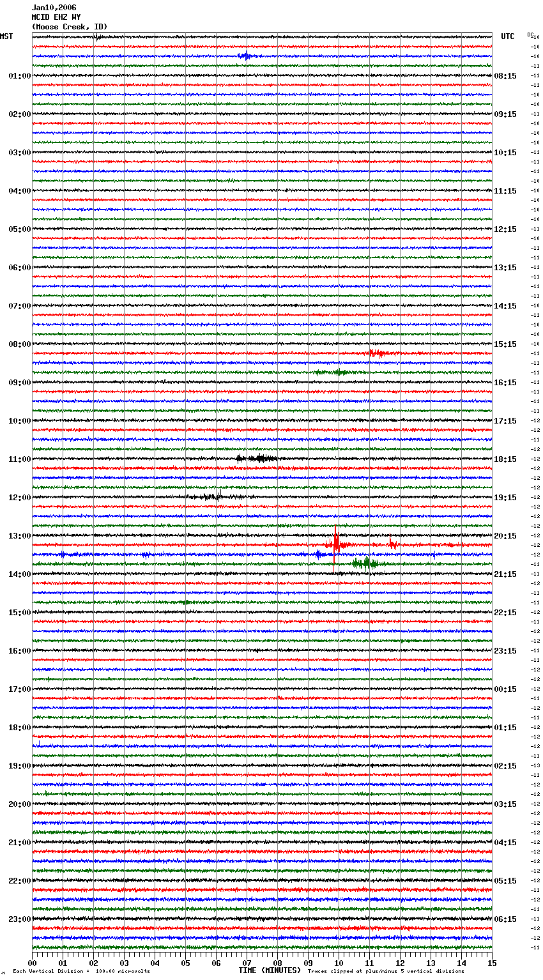This screenshot has width=543, height=980.
Task: Pick the 14:00 MST time label
Action: pos(20,574)
